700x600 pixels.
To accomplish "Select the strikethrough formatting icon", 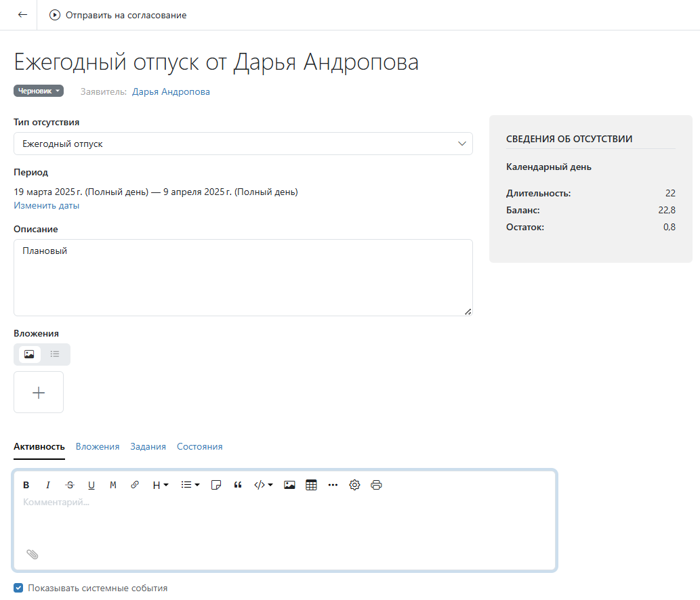I will [x=69, y=485].
